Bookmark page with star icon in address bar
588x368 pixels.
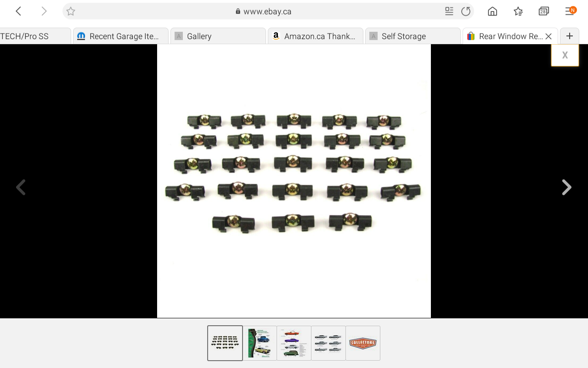(71, 11)
